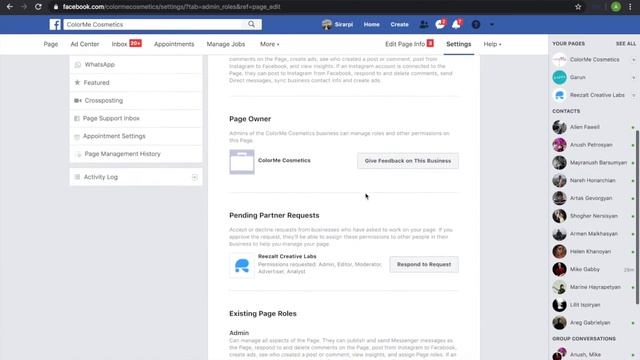Open chat with Mike Gabby
The image size is (640, 360).
tap(594, 269)
